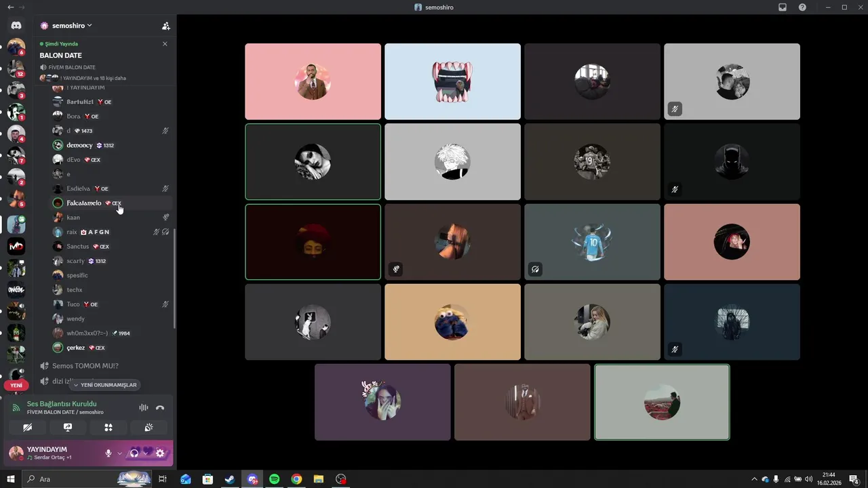Select user wh0m3xx0?=-) in list
868x488 pixels.
(x=112, y=333)
